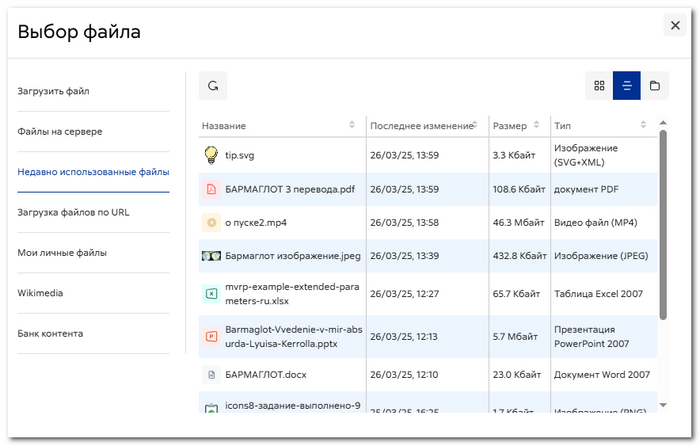Sort by Тип column arrows
This screenshot has width=700, height=446.
643,125
